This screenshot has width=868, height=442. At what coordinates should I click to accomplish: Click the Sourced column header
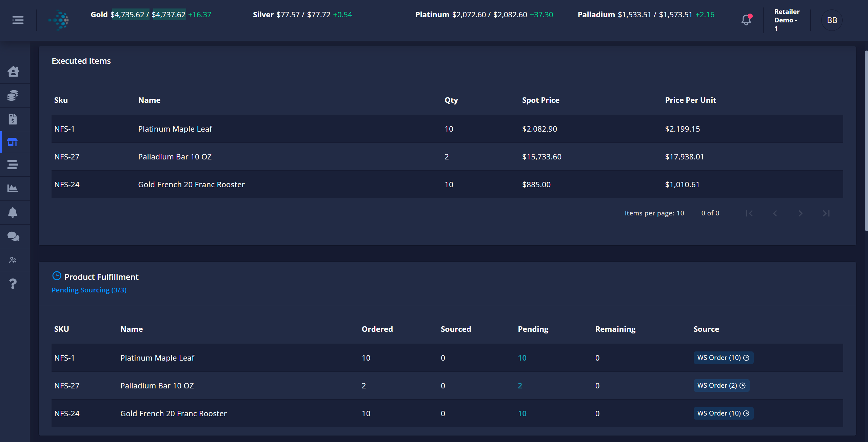(456, 329)
